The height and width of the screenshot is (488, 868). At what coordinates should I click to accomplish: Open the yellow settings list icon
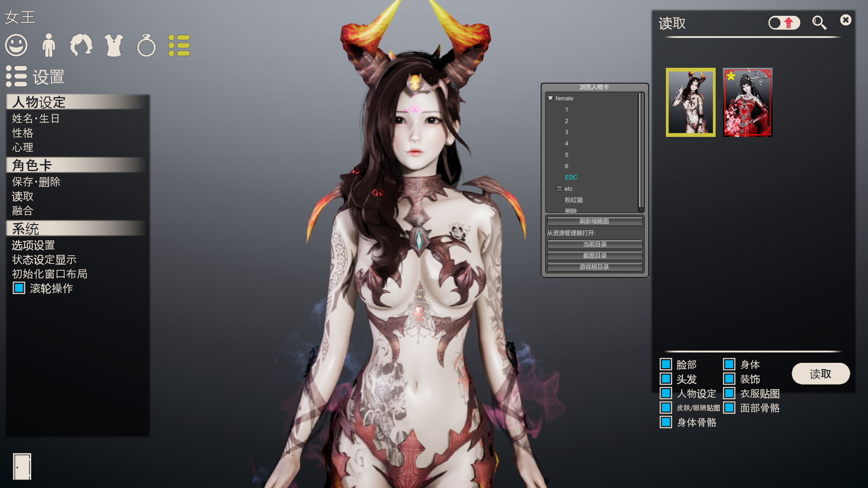179,45
